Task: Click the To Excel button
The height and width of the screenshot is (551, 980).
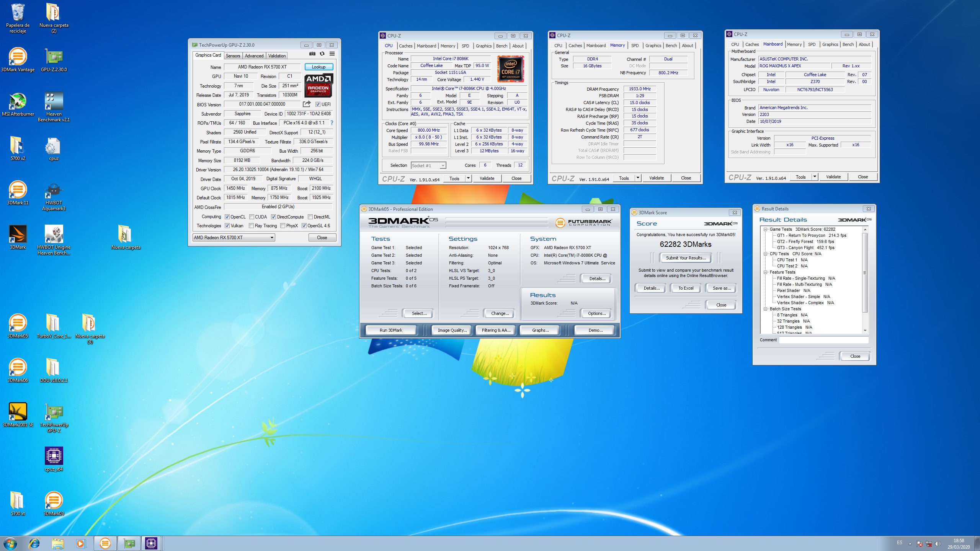Action: click(686, 288)
